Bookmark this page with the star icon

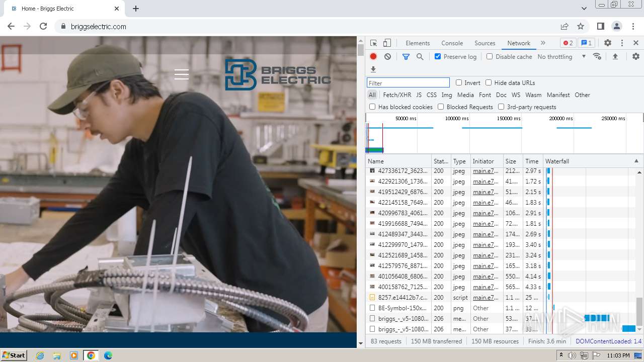[x=581, y=26]
